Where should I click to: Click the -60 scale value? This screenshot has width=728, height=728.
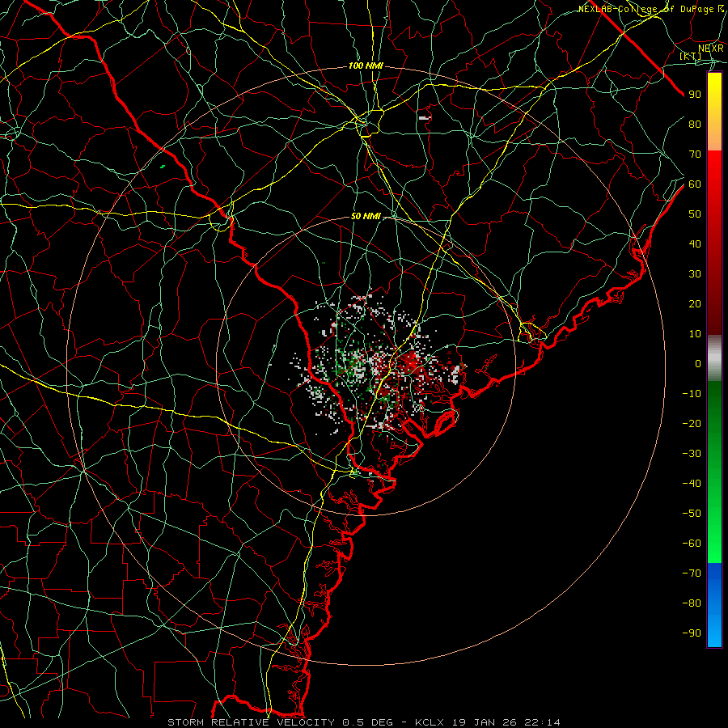tap(692, 544)
